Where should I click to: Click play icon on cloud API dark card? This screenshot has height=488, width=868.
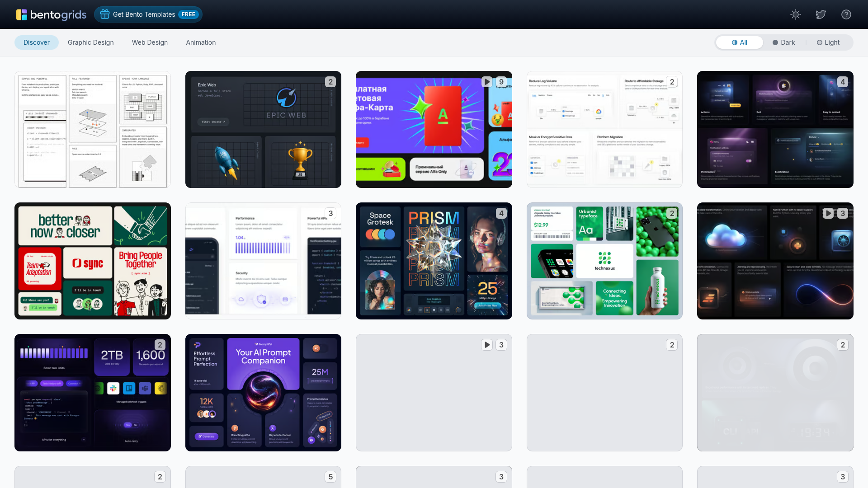click(x=828, y=213)
